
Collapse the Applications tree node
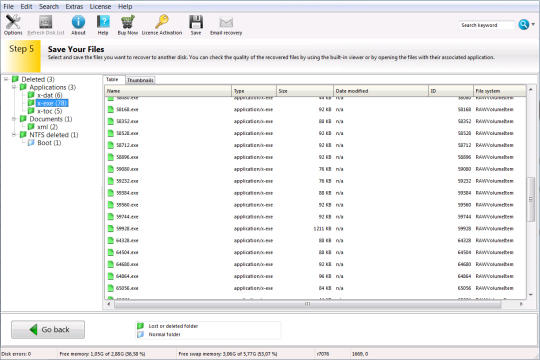pos(14,87)
